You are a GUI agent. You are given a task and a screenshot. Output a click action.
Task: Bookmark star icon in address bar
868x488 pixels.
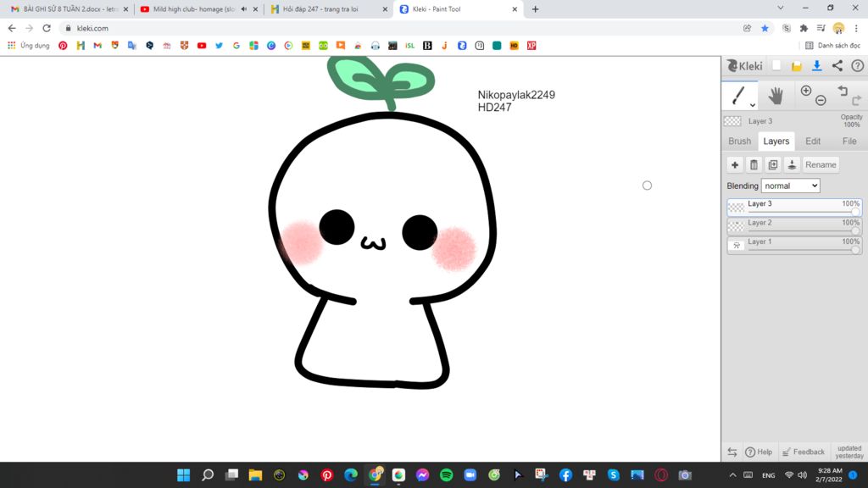pos(765,28)
